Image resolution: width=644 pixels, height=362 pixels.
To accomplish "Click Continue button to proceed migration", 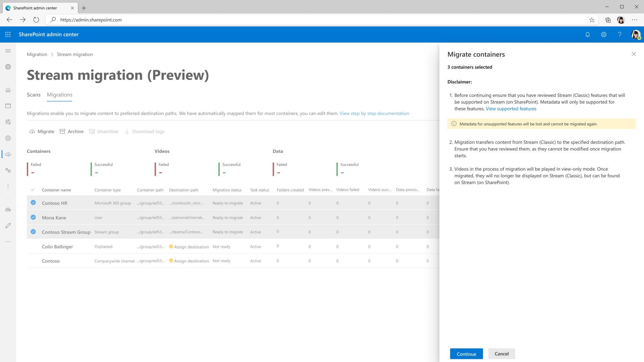I will tap(466, 354).
